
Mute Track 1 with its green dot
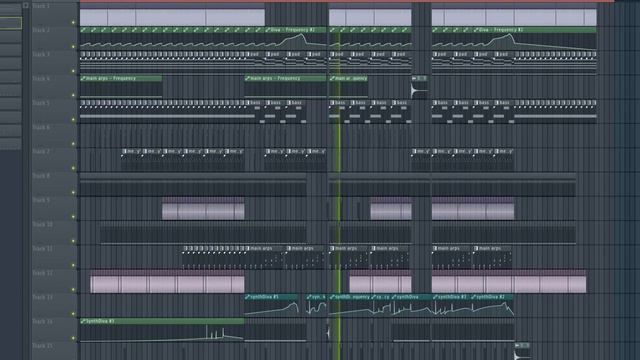point(73,22)
